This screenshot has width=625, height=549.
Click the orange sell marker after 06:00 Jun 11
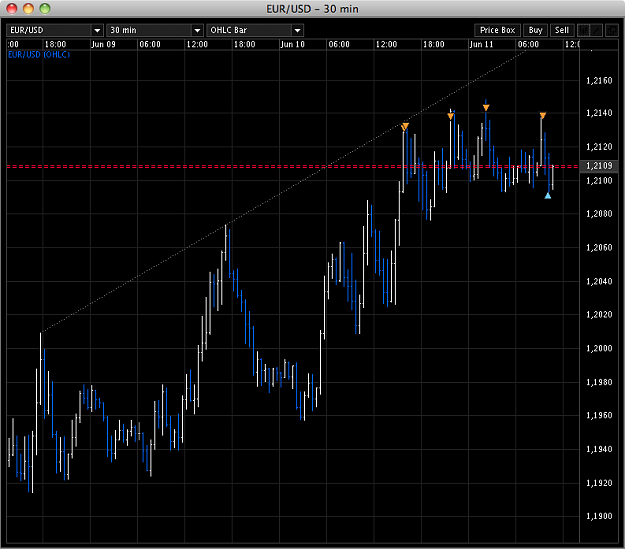pyautogui.click(x=542, y=116)
